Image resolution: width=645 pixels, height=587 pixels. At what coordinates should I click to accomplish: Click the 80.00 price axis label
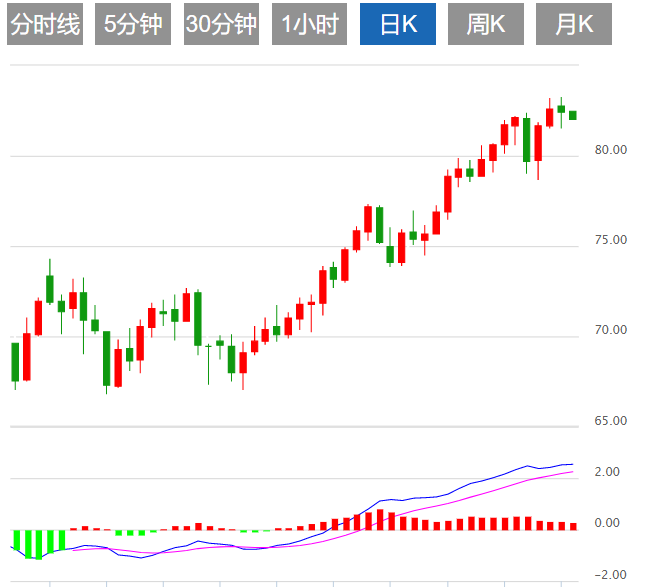(610, 150)
